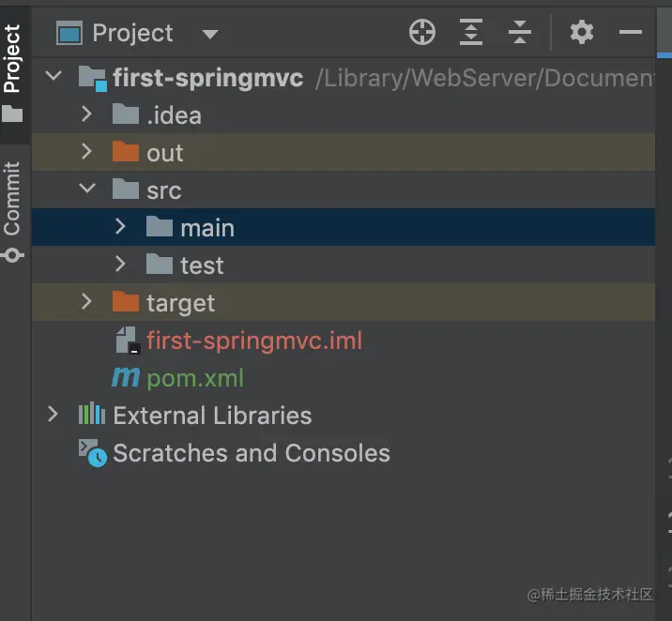Click the Collapse All toolbar icon
Screen dimensions: 672x621
(519, 33)
